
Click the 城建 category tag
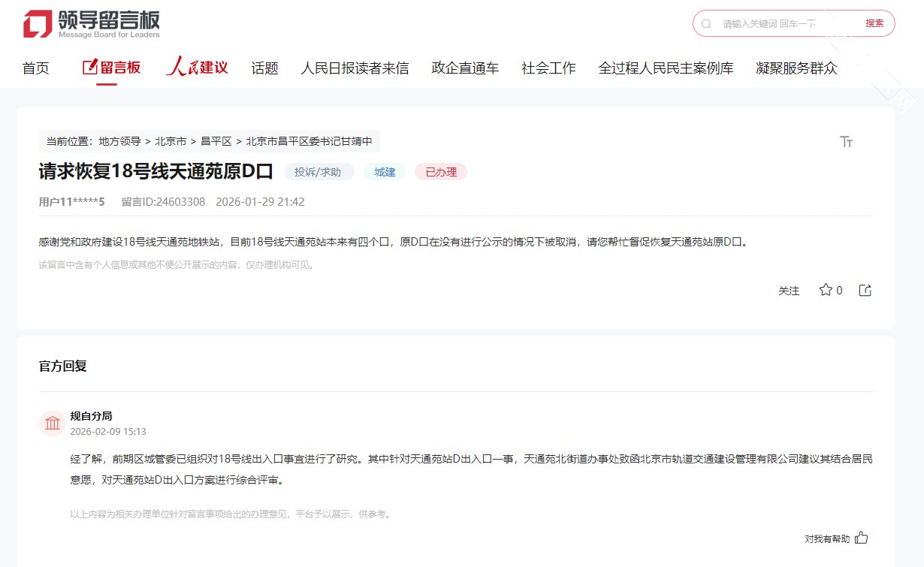coord(385,172)
